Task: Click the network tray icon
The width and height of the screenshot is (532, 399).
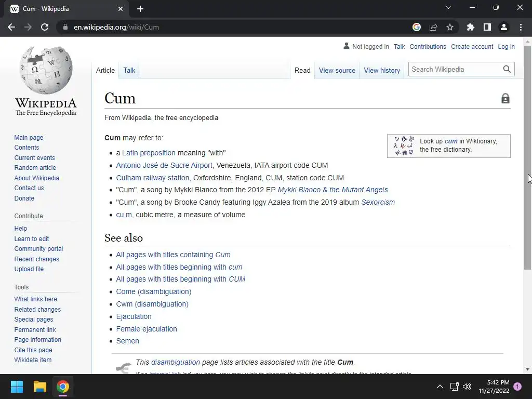Action: pyautogui.click(x=454, y=387)
